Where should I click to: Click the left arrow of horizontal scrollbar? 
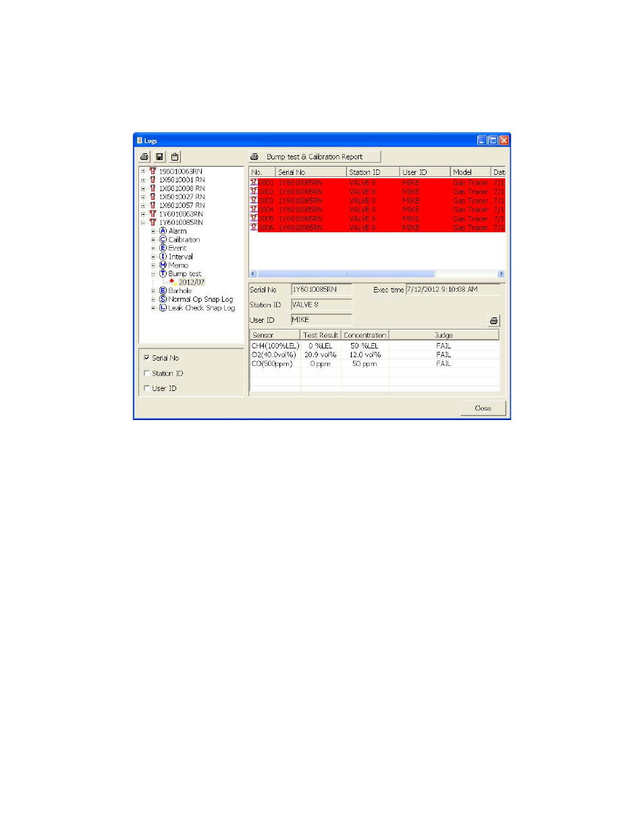(x=254, y=273)
